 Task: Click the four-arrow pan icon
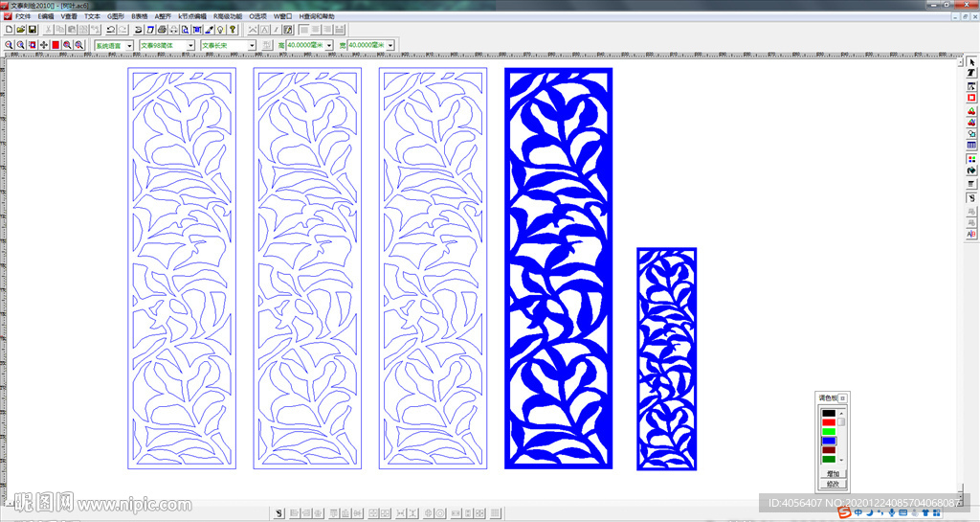pos(44,45)
